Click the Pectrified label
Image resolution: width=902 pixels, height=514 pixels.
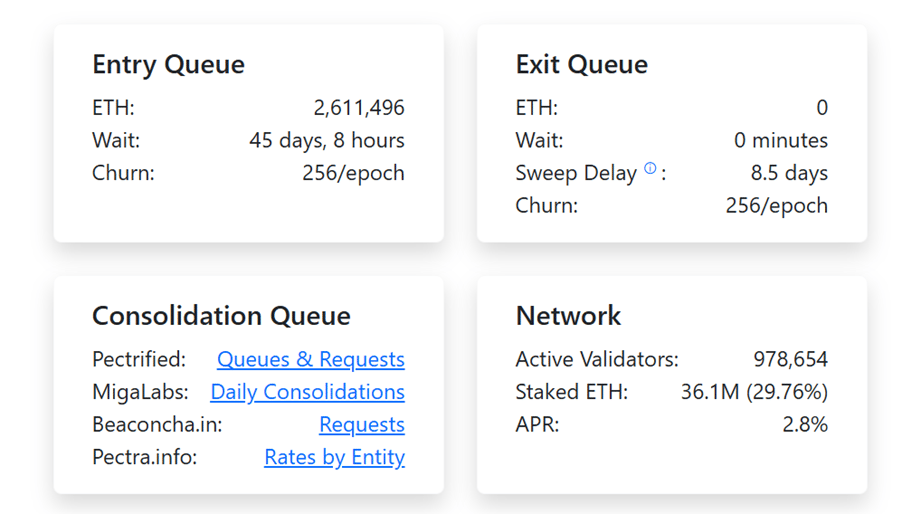(139, 360)
